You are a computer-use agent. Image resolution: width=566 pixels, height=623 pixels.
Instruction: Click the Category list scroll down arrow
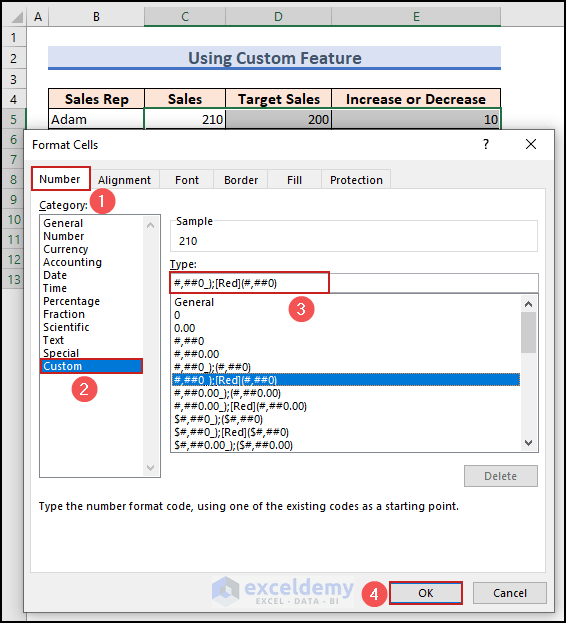[x=151, y=467]
